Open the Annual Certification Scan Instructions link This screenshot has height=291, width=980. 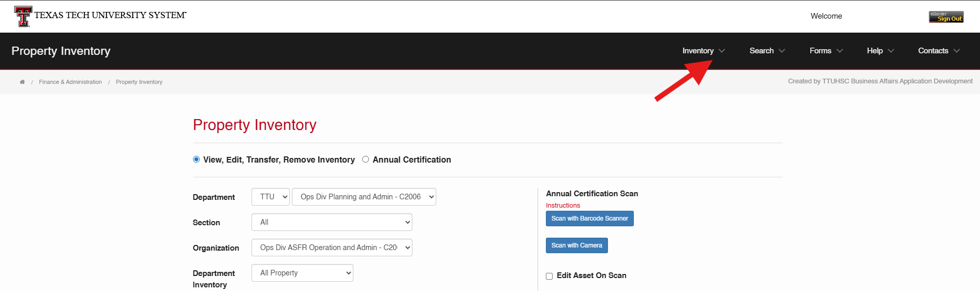[563, 206]
